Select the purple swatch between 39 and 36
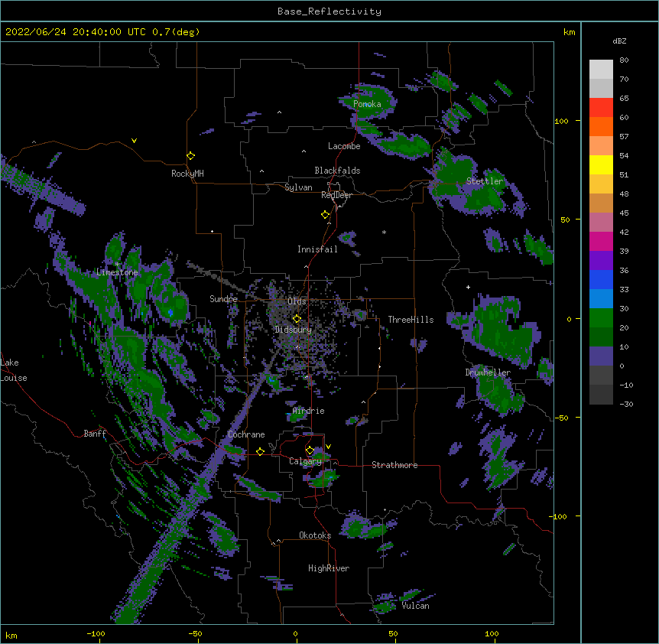Image resolution: width=659 pixels, height=644 pixels. tap(601, 261)
